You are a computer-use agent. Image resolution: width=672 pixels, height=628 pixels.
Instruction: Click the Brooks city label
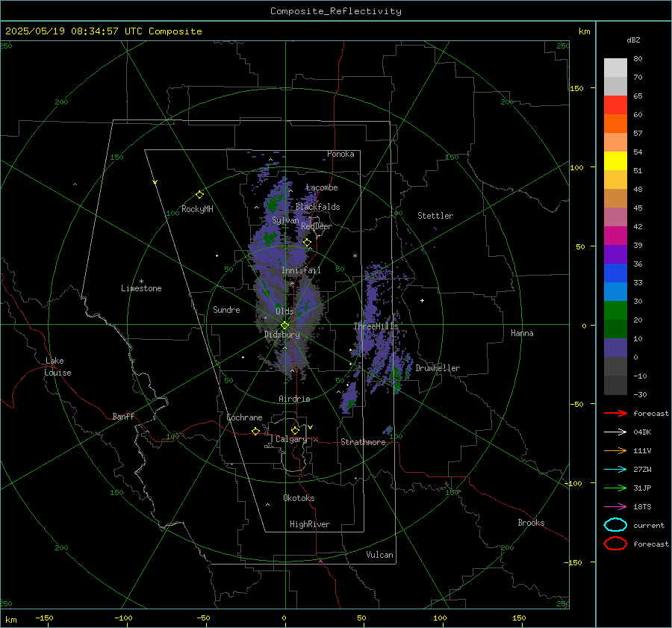(x=531, y=523)
